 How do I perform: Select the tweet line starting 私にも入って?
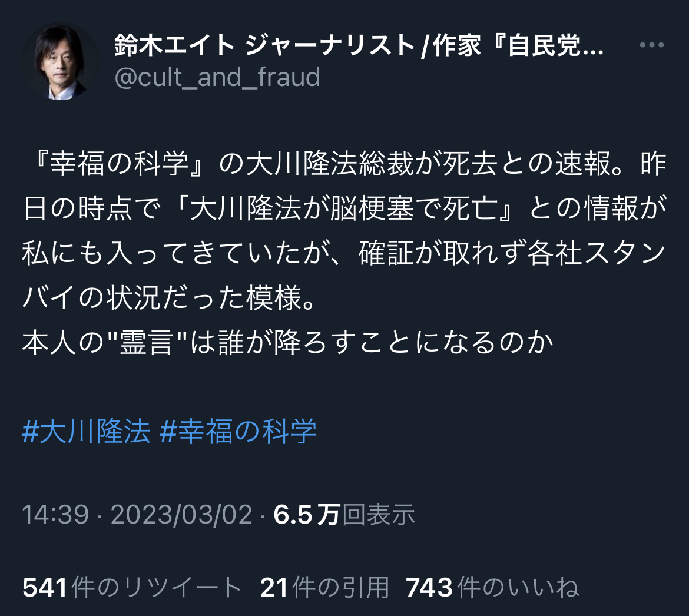tap(344, 253)
